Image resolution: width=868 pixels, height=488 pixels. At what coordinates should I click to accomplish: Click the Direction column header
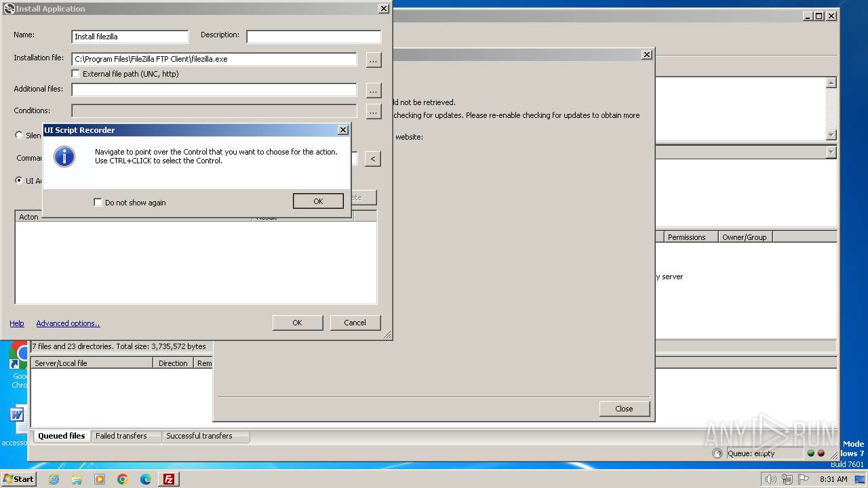[173, 363]
